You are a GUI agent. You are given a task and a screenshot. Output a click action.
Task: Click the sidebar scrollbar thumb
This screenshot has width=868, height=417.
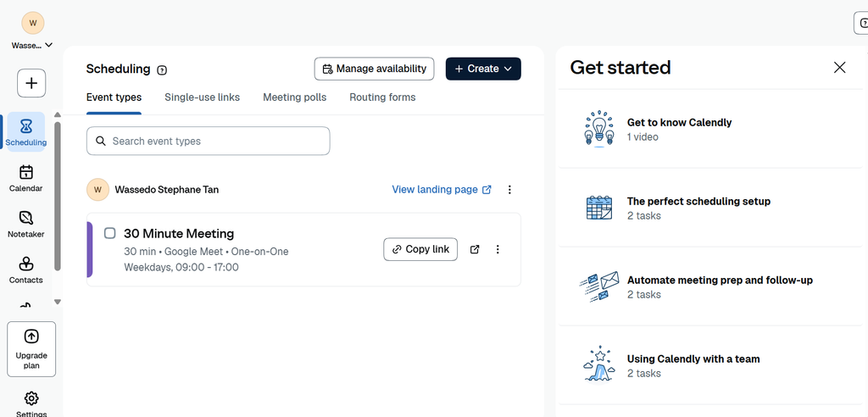(58, 196)
